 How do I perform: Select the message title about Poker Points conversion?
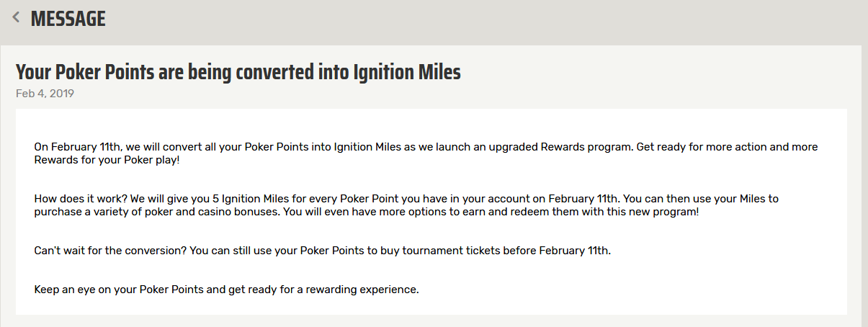click(238, 72)
